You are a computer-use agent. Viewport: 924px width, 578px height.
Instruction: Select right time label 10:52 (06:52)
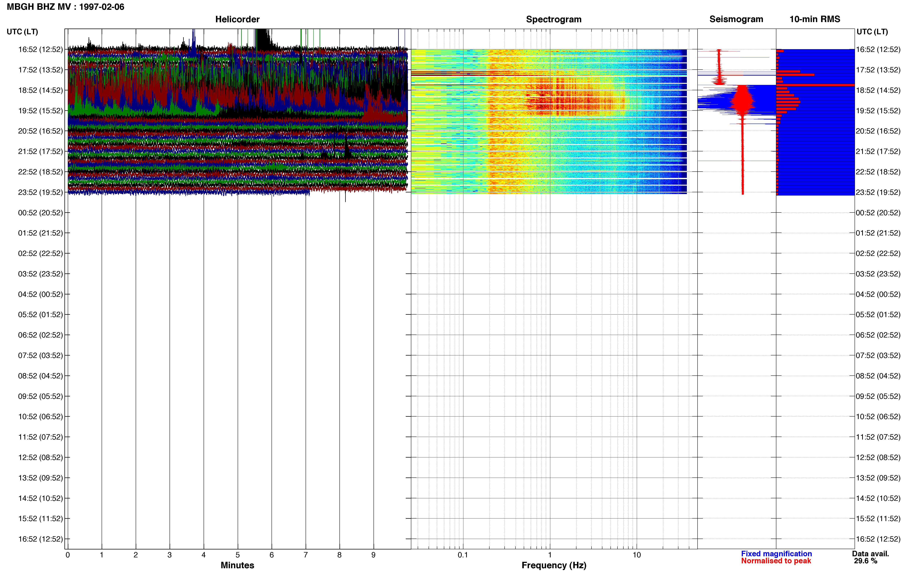(878, 417)
